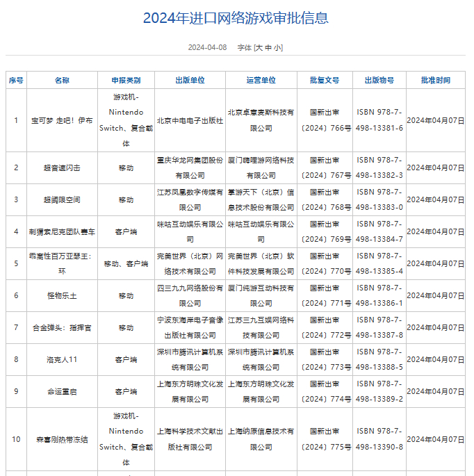Screen dimensions: 474x476
Task: Click the 出版物号 column header
Action: click(379, 80)
